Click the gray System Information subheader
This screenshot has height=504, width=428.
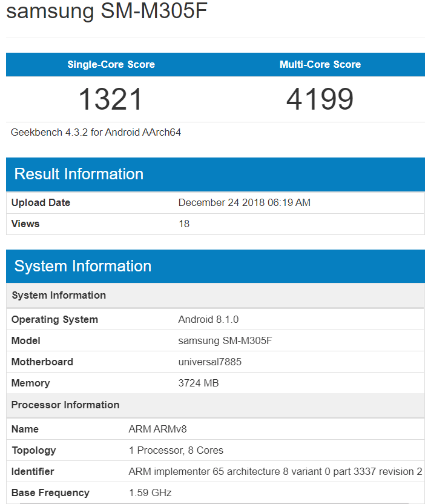click(216, 295)
